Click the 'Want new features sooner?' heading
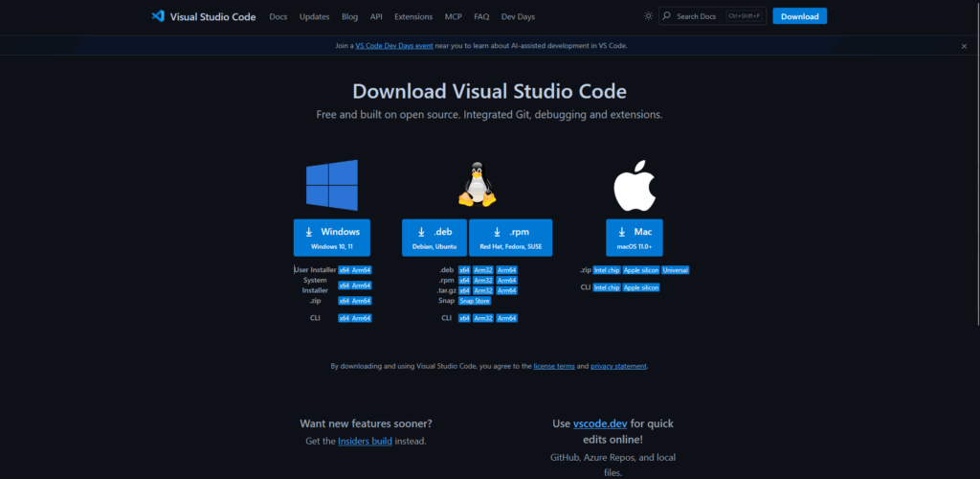This screenshot has width=980, height=479. 366,424
